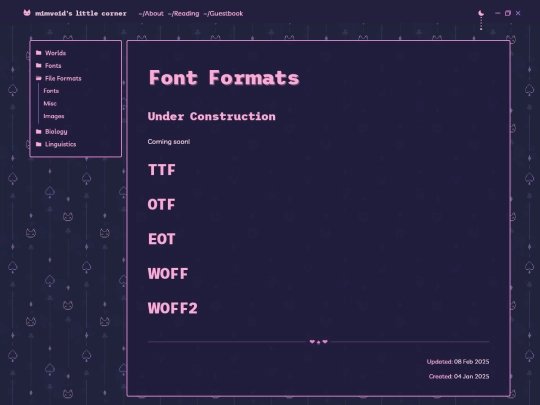Click the Font Formats page title
The image size is (540, 405).
(224, 78)
